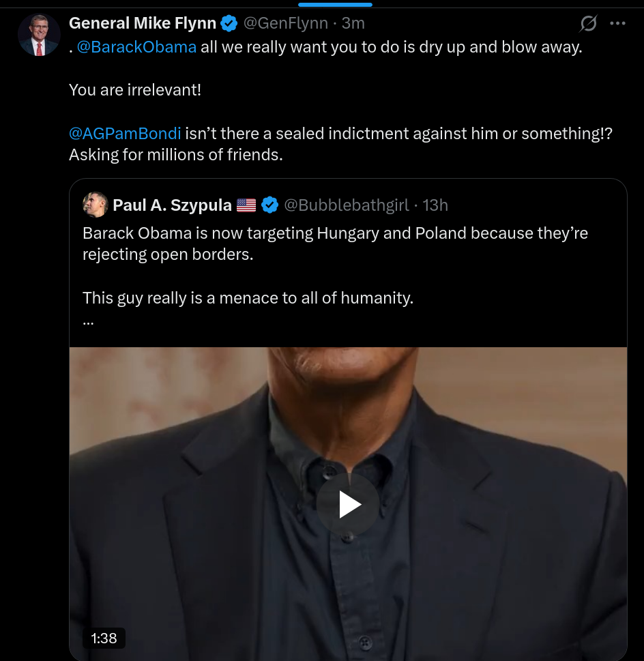644x661 pixels.
Task: Open the Grok explain icon on the post
Action: 588,24
